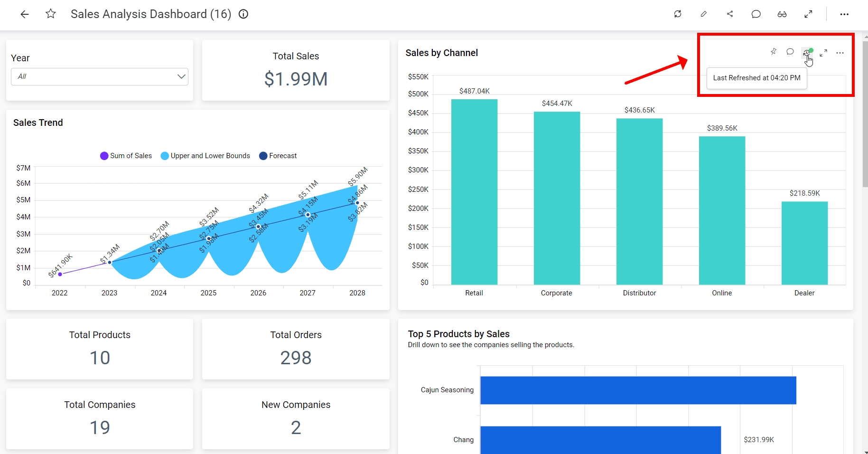Refresh the dashboard from the top toolbar
868x454 pixels.
pyautogui.click(x=678, y=14)
